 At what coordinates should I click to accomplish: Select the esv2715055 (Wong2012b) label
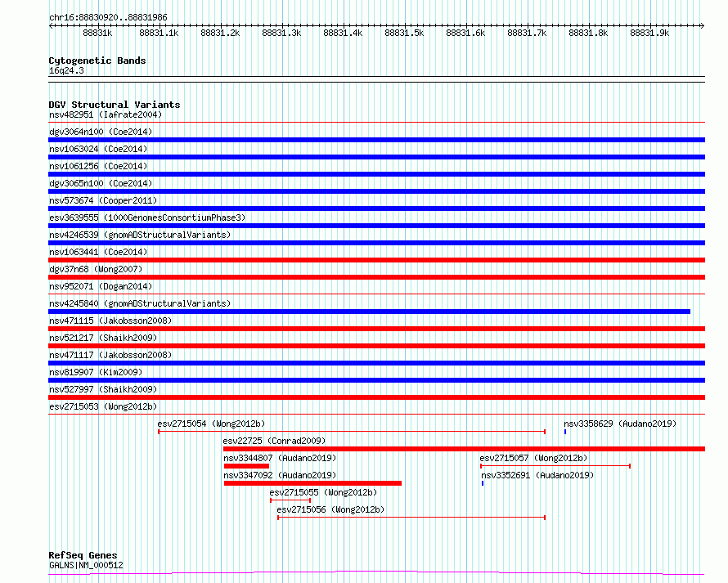(x=323, y=492)
